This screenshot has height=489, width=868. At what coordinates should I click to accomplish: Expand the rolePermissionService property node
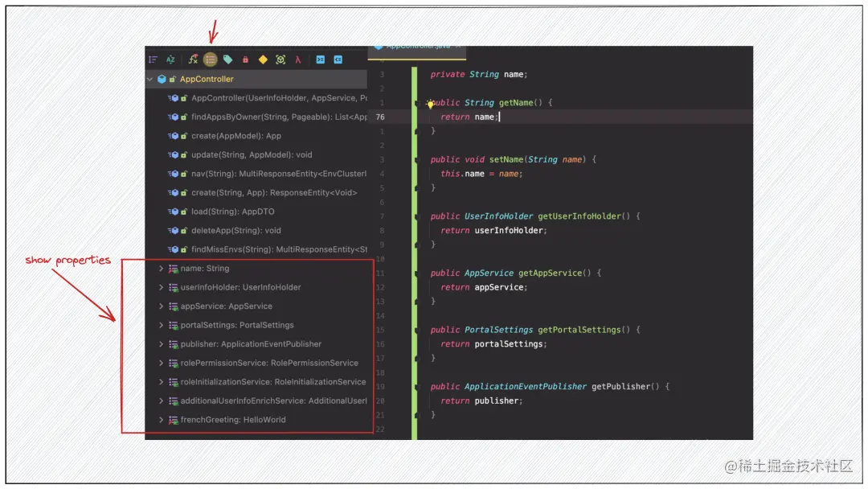click(x=161, y=363)
